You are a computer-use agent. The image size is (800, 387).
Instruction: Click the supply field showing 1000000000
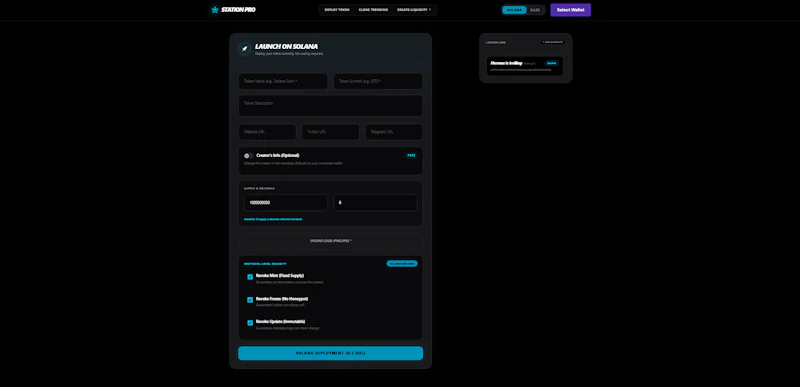click(x=286, y=202)
